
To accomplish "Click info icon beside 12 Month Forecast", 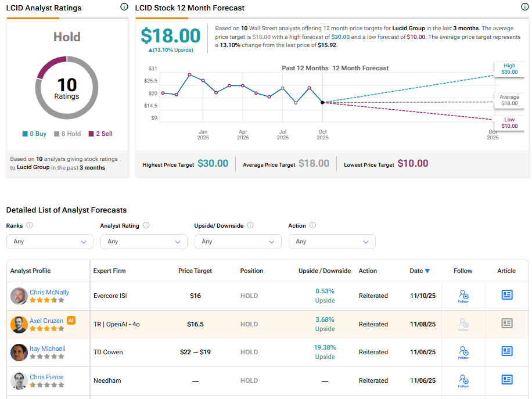I will 525,7.
